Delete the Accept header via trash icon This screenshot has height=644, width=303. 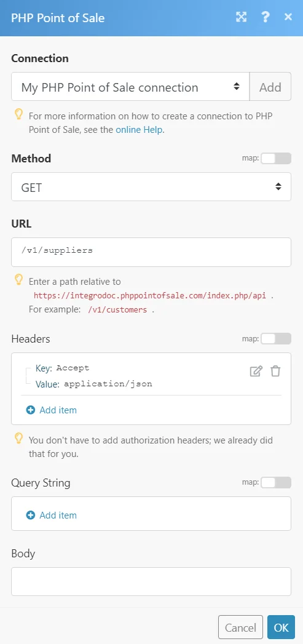(x=275, y=372)
